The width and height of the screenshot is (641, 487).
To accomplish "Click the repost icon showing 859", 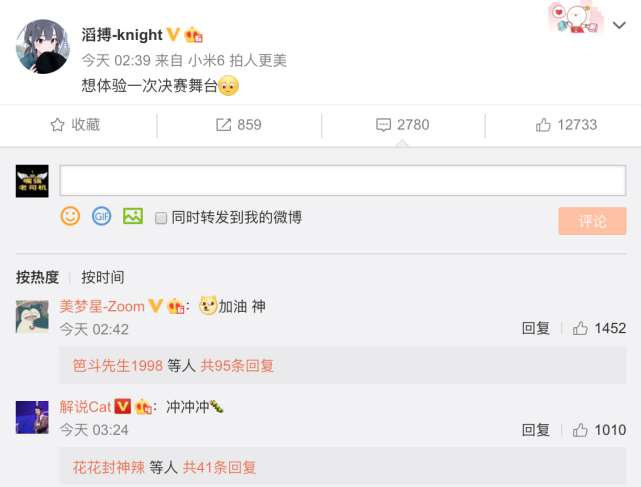I will click(x=224, y=125).
